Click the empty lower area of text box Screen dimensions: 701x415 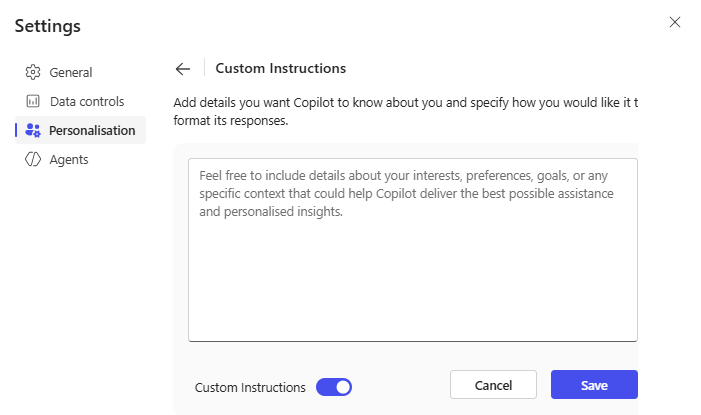[x=412, y=300]
